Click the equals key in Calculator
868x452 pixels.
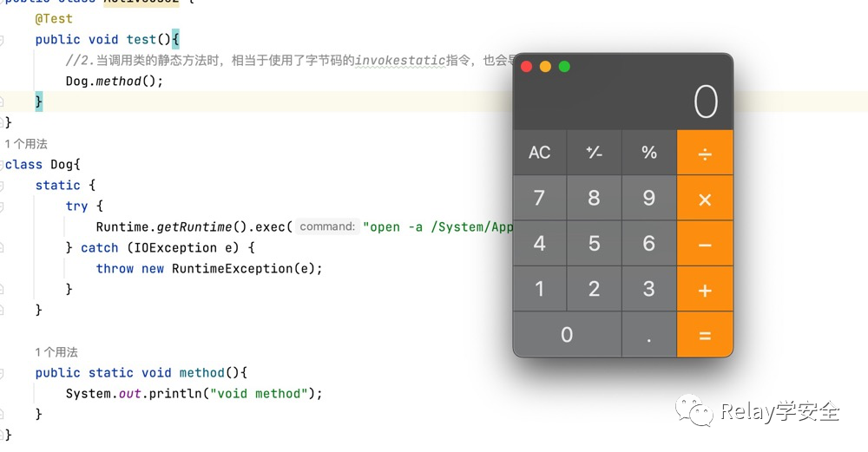tap(705, 334)
